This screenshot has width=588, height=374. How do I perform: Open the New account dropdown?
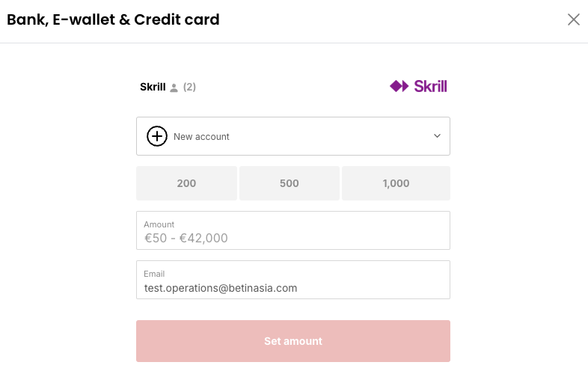click(293, 136)
